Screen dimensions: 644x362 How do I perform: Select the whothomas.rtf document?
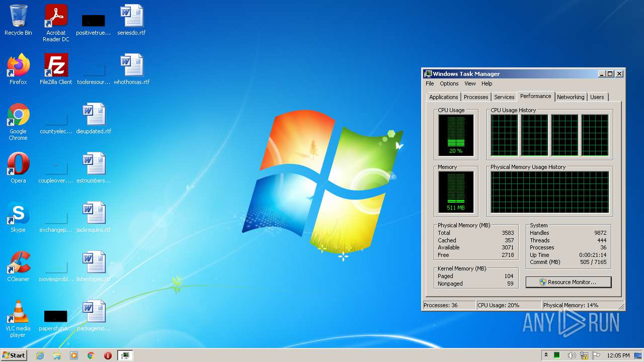[131, 69]
